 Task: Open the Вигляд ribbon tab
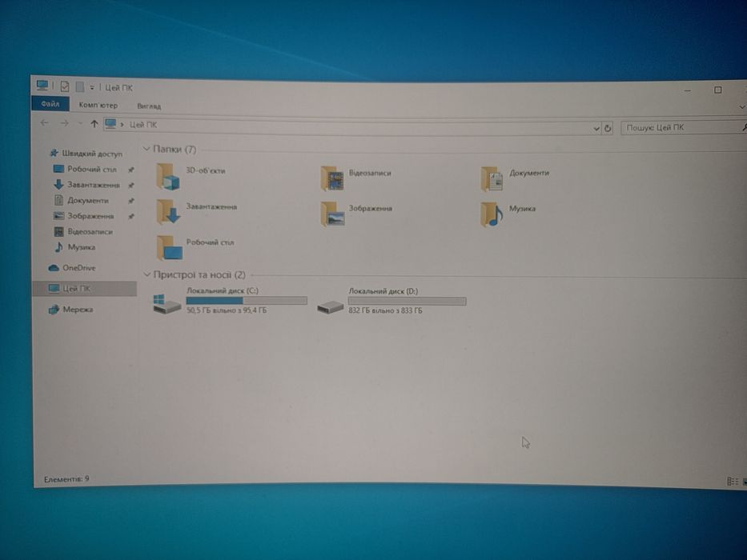149,106
